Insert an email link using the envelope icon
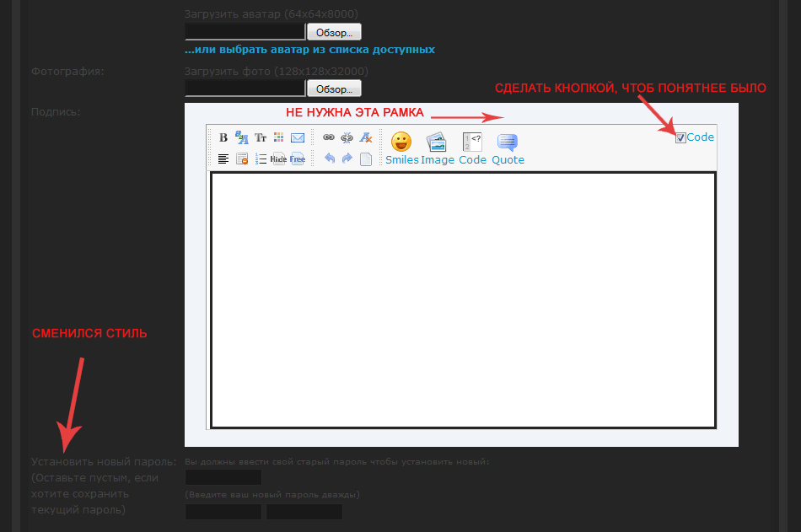 (298, 137)
